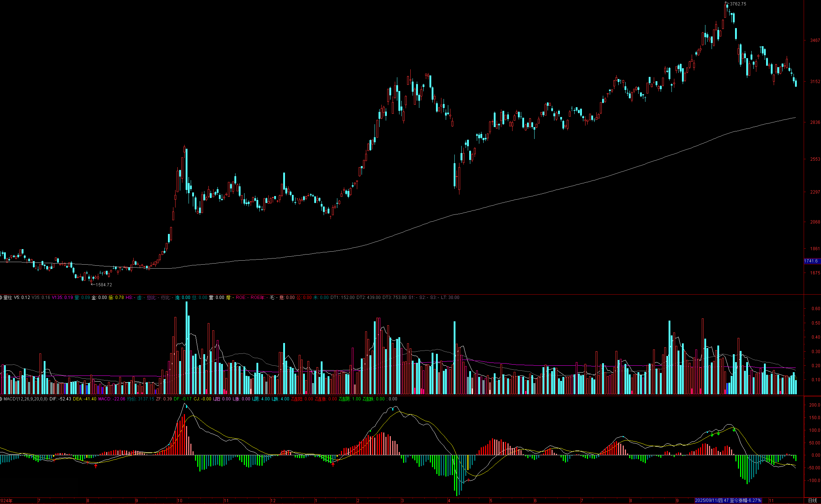Click the 量柱 indicator name label
The height and width of the screenshot is (504, 821).
(8, 297)
